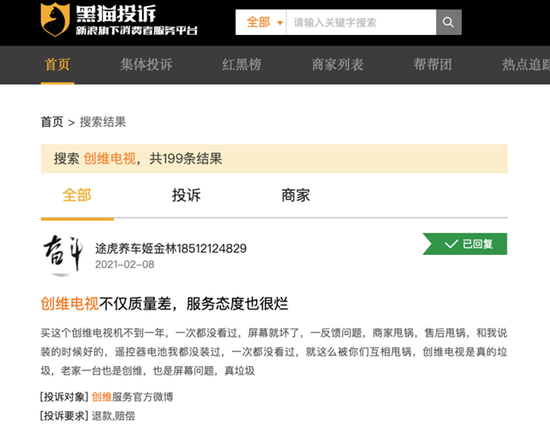The width and height of the screenshot is (550, 426).
Task: Open 商家列表 navigation item
Action: click(337, 65)
